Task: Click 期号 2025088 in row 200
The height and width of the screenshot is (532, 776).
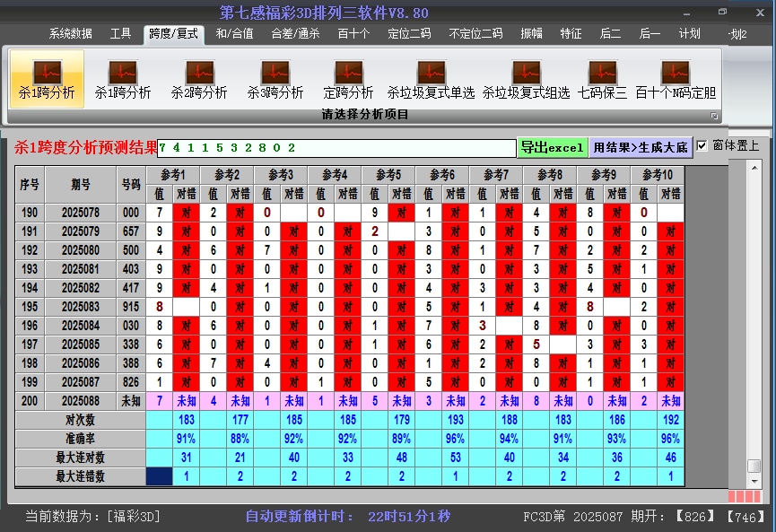Action: pyautogui.click(x=81, y=401)
